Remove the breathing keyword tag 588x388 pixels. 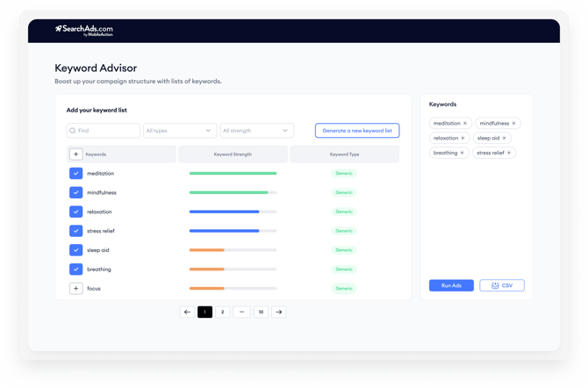[x=463, y=153]
